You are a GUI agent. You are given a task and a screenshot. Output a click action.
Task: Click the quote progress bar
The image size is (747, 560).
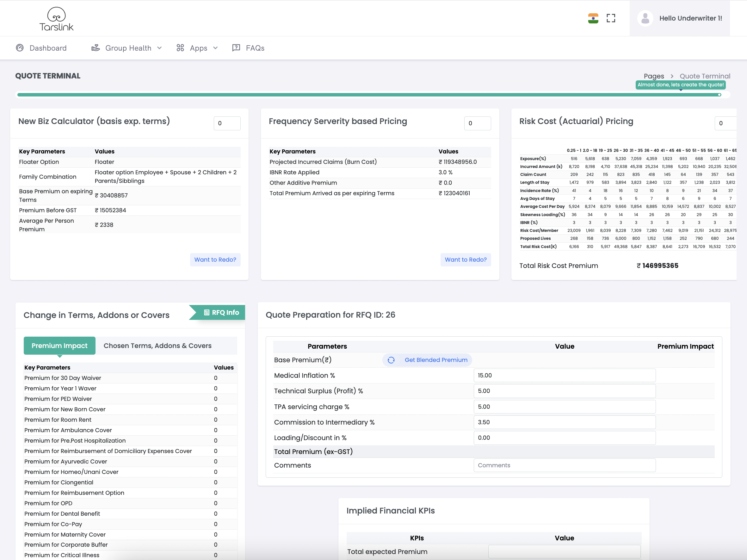point(368,95)
